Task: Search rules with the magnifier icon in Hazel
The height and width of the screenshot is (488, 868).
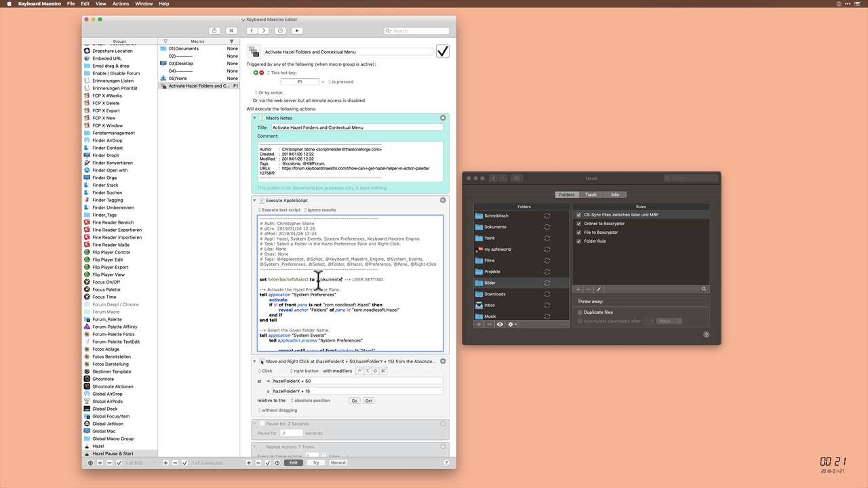Action: [704, 289]
